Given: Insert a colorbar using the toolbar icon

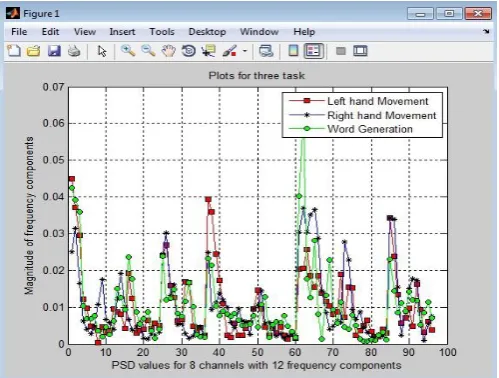Looking at the screenshot, I should coord(293,51).
